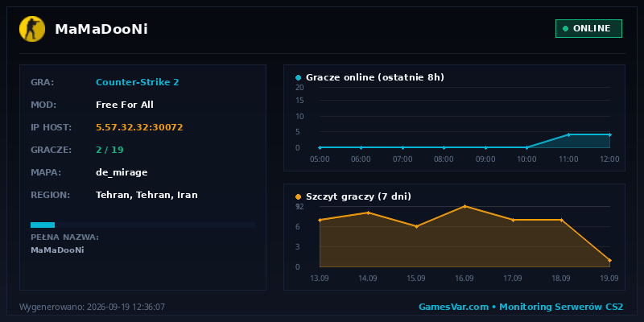Click the full name MaMaDooNi under PEŁNA NAZWA
Viewport: 644px width, 322px height.
(57, 250)
